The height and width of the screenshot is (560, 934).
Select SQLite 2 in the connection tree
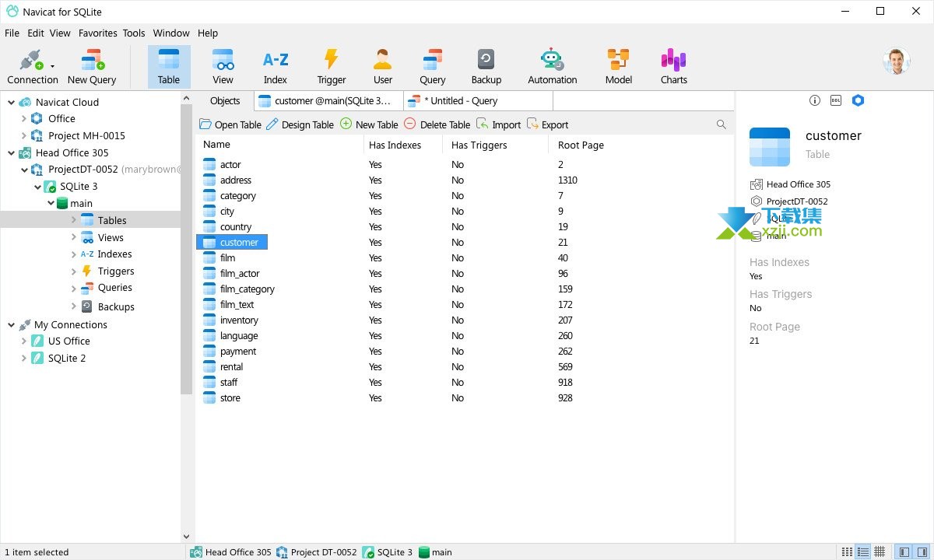(x=67, y=358)
